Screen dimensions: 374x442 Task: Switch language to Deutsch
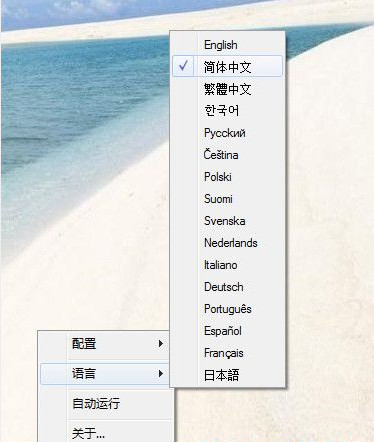[x=228, y=287]
